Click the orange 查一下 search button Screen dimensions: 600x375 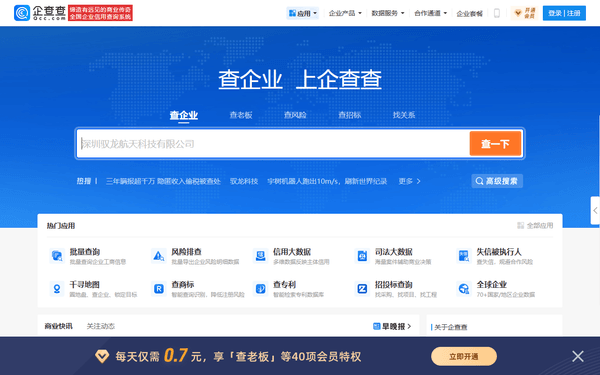click(496, 143)
